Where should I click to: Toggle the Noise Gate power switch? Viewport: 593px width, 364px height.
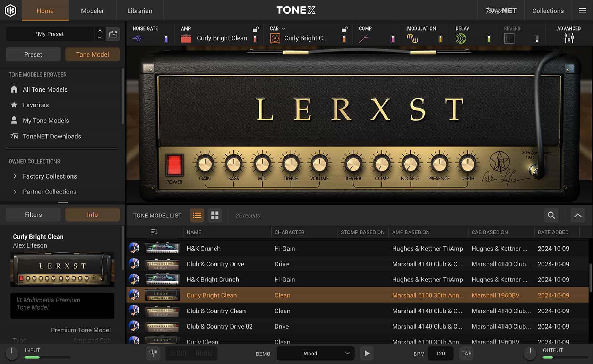click(x=166, y=39)
